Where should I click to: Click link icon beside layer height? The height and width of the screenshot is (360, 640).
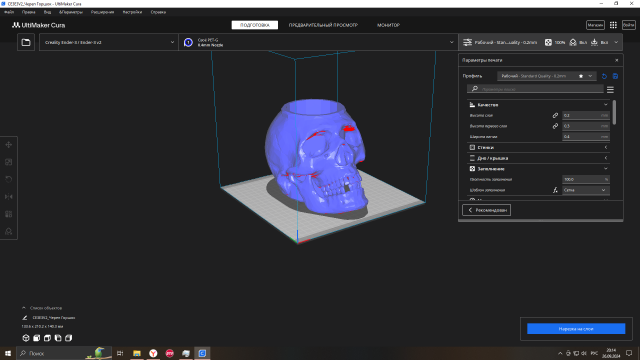[555, 116]
